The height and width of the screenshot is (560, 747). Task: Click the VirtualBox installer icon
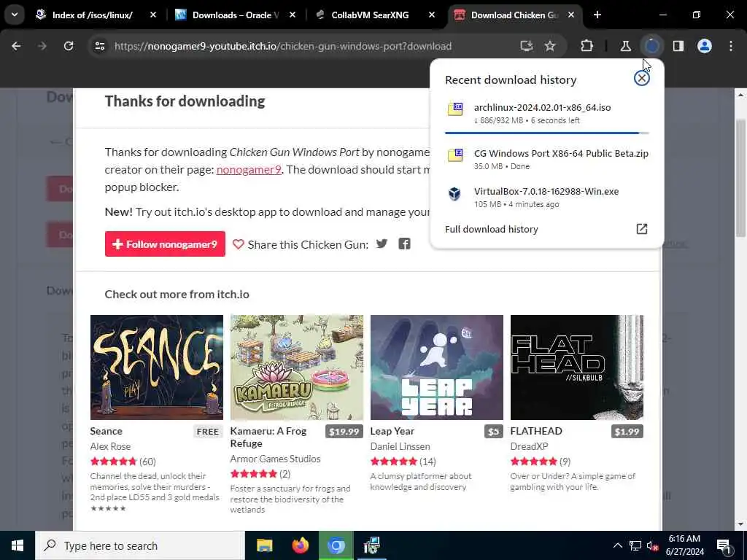tap(455, 194)
